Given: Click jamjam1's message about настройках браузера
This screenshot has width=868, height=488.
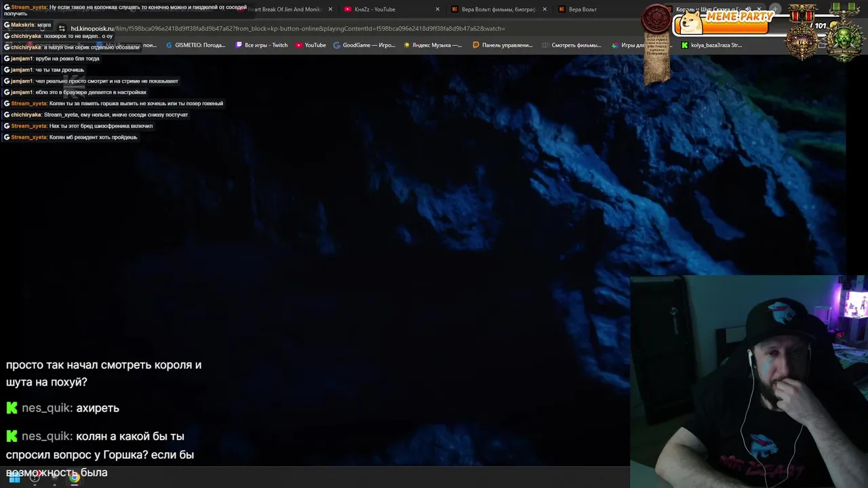Looking at the screenshot, I should (x=75, y=92).
